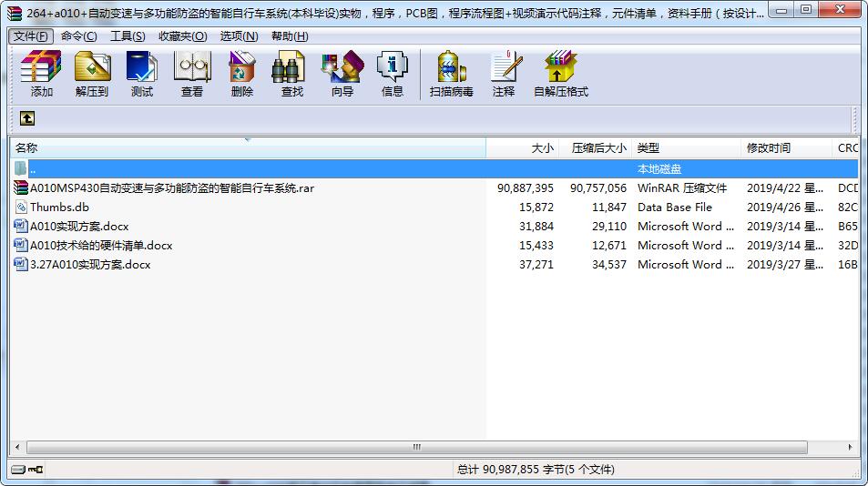Select the Thumbs.db file name
The height and width of the screenshot is (486, 868).
(x=59, y=208)
